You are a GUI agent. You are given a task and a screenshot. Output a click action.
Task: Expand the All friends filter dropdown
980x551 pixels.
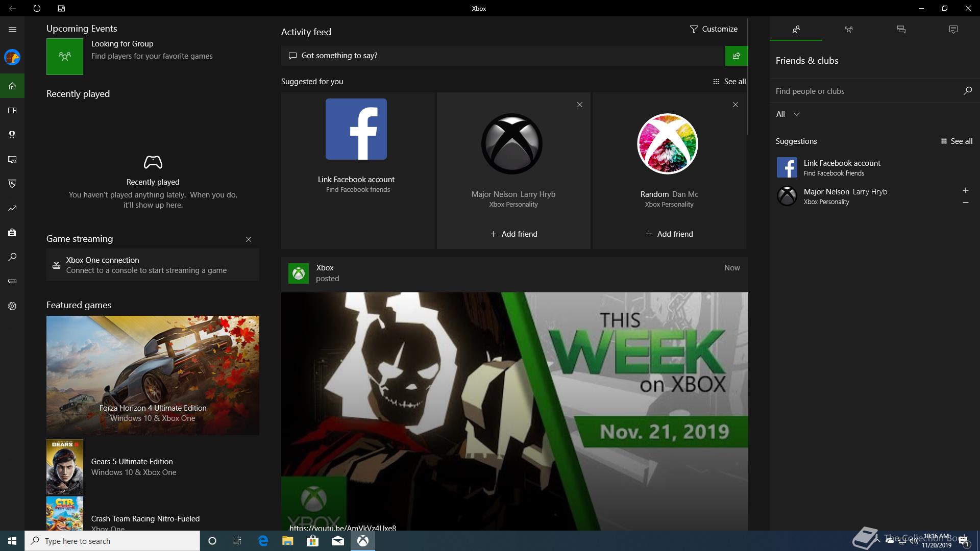pyautogui.click(x=788, y=114)
